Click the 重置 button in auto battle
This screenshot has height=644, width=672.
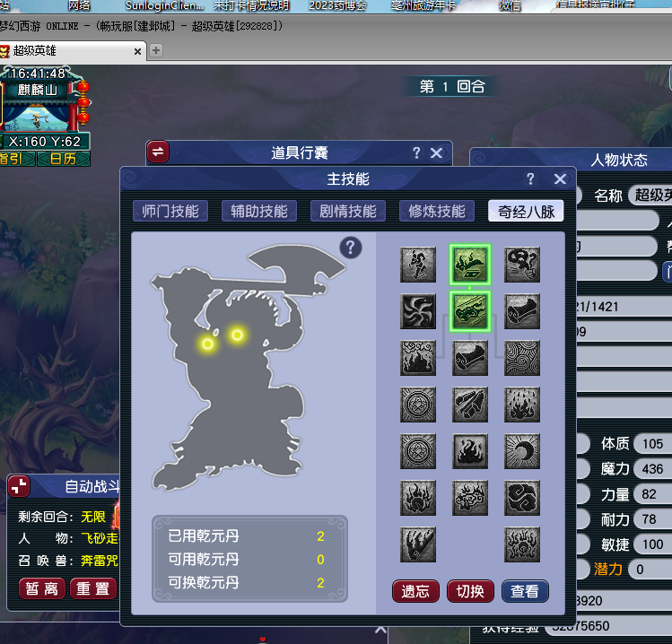[93, 588]
